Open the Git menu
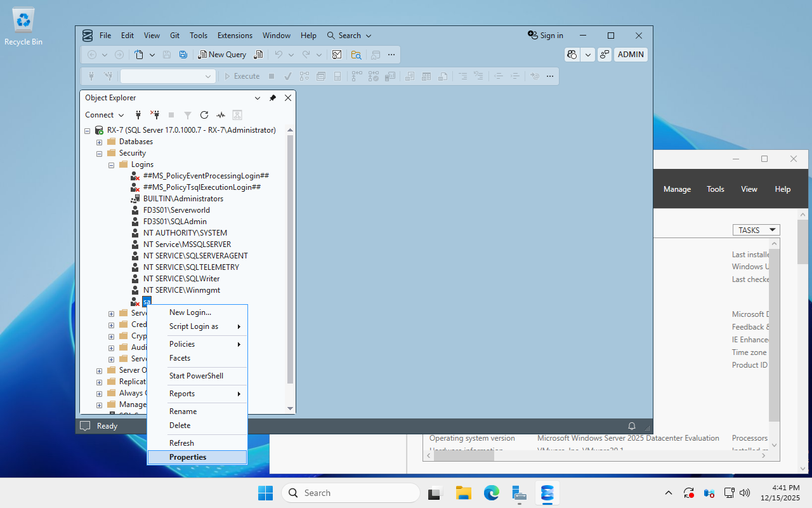The height and width of the screenshot is (508, 812). click(x=174, y=36)
